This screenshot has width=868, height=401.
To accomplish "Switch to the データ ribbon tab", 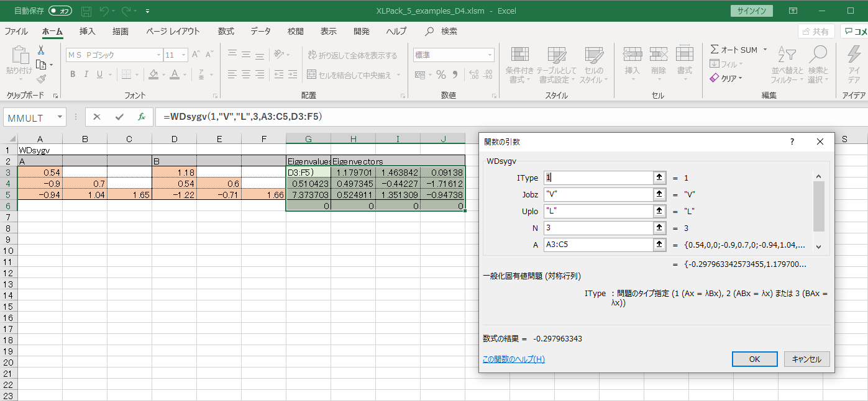I will click(x=260, y=32).
